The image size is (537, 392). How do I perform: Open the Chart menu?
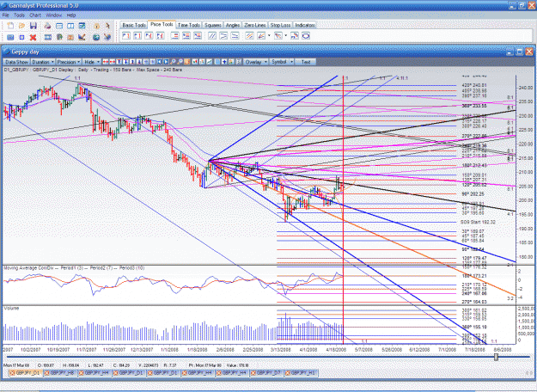35,15
